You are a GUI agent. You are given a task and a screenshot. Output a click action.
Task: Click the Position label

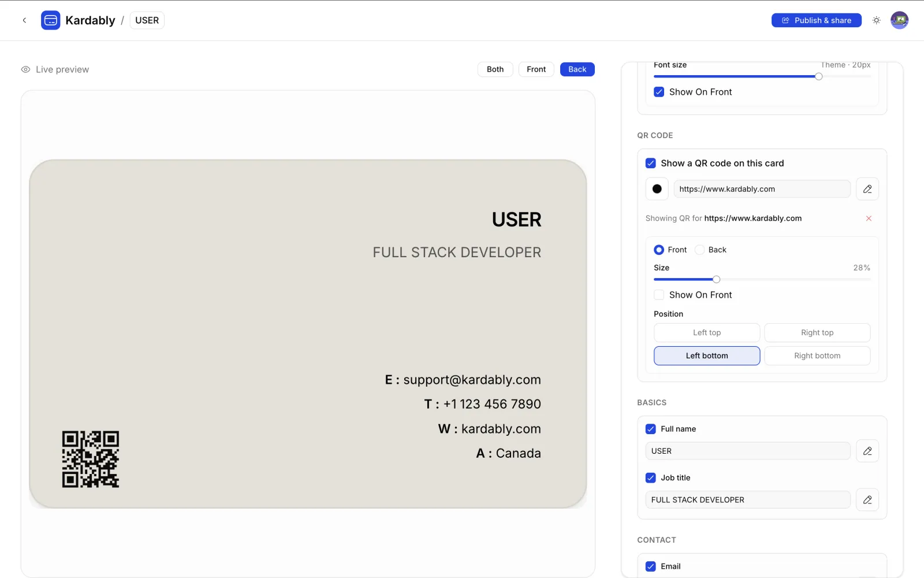[x=668, y=314]
